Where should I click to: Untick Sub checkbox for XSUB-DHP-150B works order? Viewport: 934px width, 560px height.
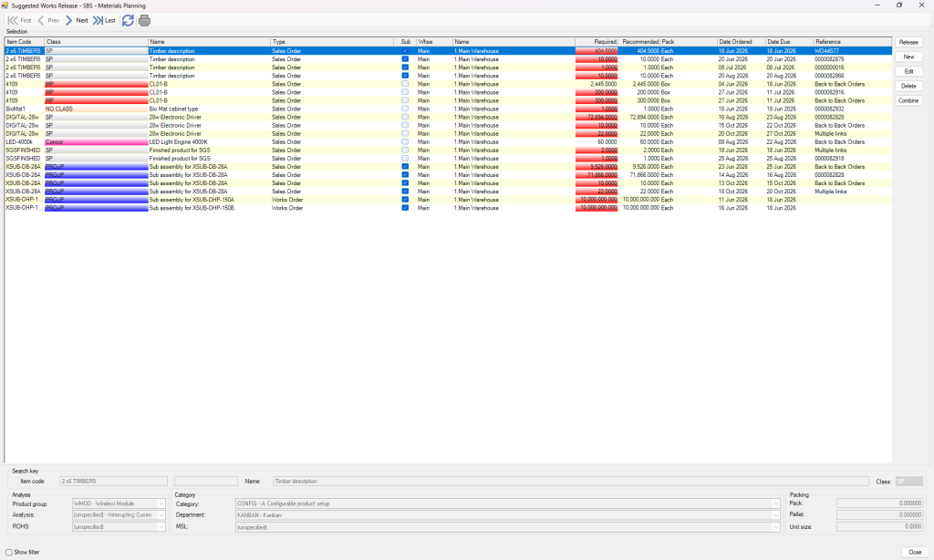pyautogui.click(x=405, y=208)
